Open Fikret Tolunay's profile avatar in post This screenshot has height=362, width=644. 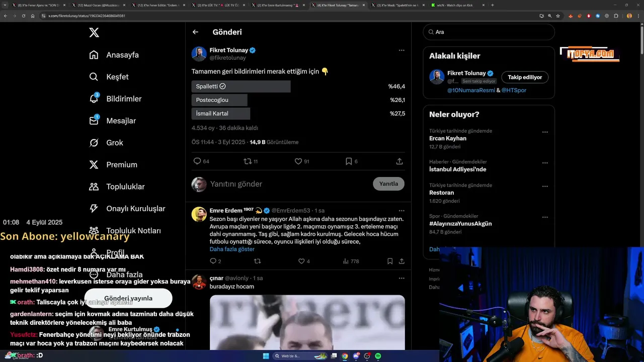[199, 54]
